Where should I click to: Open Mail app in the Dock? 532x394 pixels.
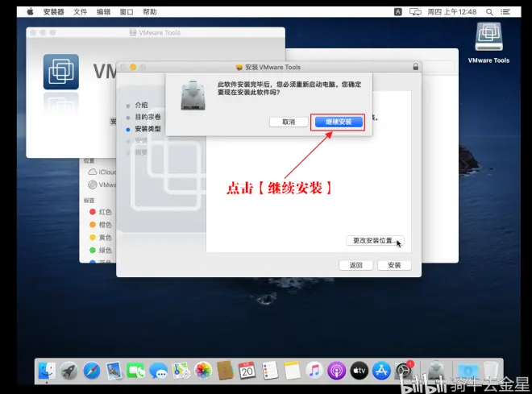pyautogui.click(x=114, y=371)
